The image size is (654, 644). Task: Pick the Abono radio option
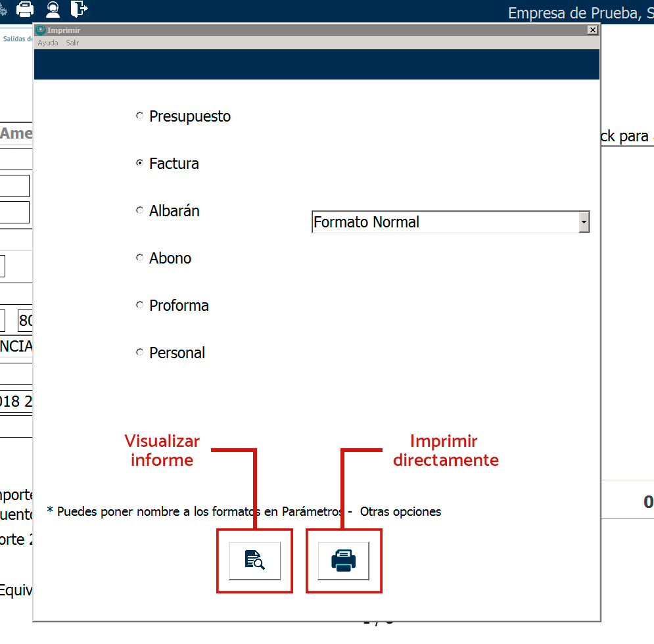click(139, 258)
